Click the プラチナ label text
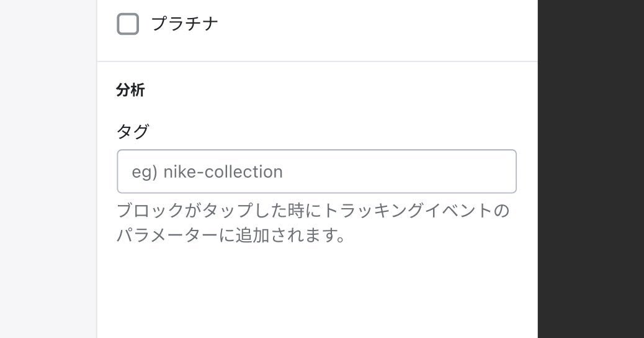This screenshot has width=644, height=338. tap(184, 24)
